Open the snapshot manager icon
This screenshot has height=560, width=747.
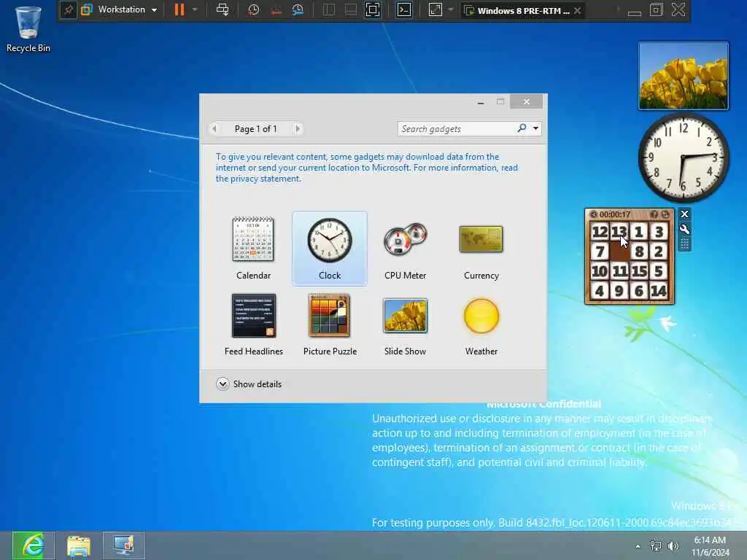point(298,9)
